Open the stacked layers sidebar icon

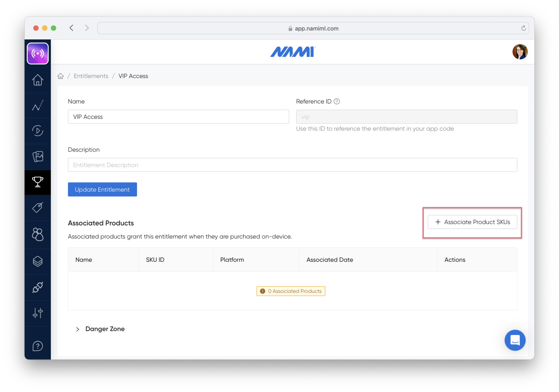click(38, 261)
